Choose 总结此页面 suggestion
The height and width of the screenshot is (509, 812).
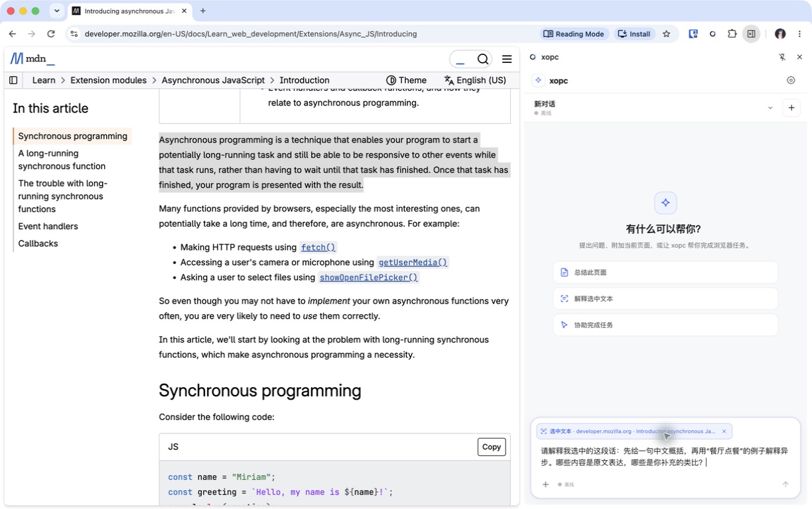tap(665, 272)
